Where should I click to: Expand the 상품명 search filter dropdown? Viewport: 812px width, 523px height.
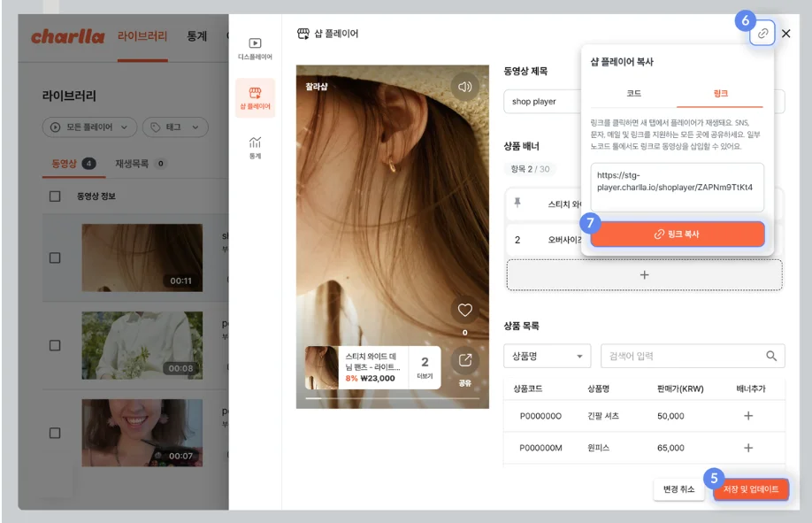(x=547, y=356)
